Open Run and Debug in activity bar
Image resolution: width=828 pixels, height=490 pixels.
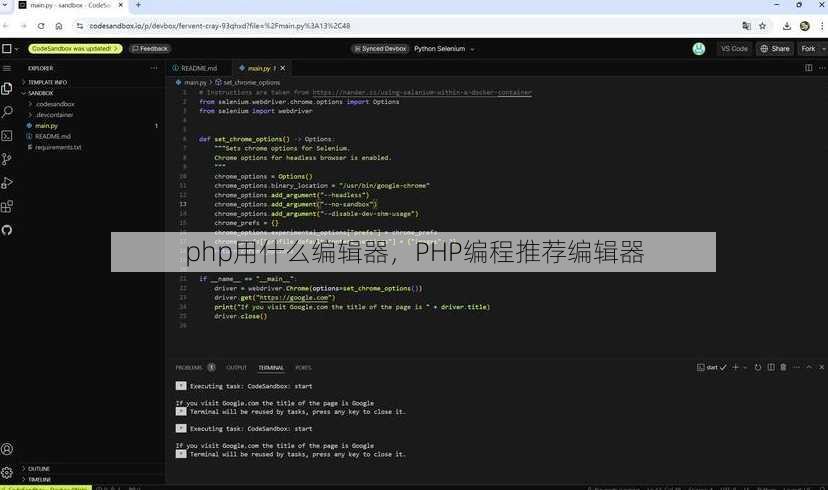pos(7,183)
